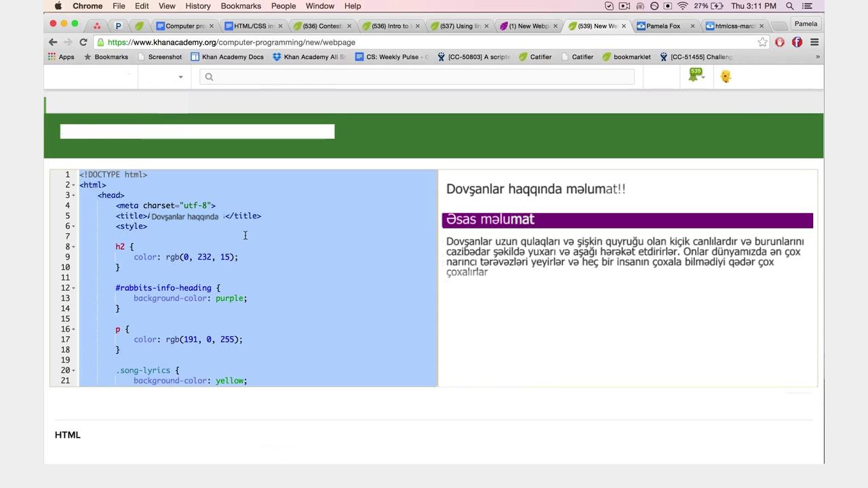868x488 pixels.
Task: Open the pinned Asana-style red tab
Action: pos(97,26)
